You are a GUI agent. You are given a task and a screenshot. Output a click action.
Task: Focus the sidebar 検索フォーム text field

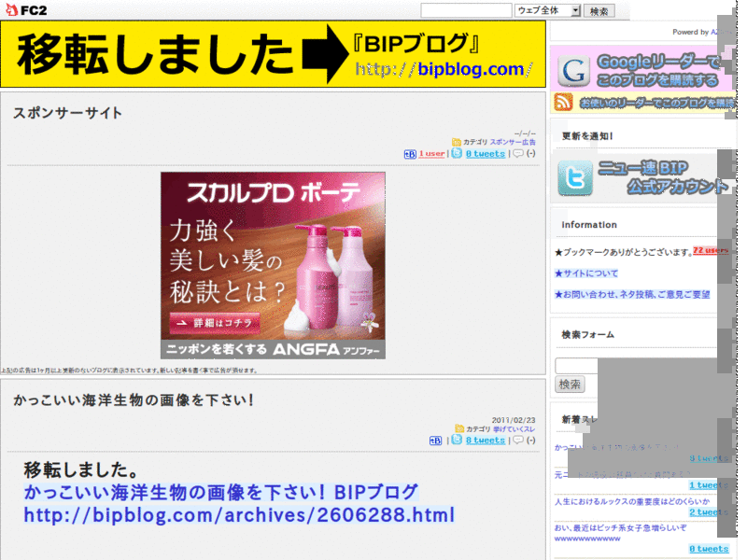pyautogui.click(x=576, y=366)
